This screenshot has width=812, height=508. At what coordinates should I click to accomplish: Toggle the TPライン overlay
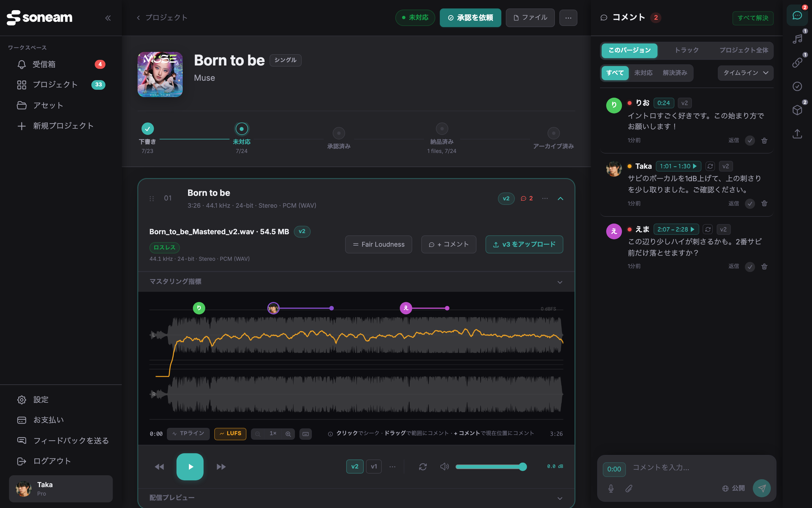[188, 434]
